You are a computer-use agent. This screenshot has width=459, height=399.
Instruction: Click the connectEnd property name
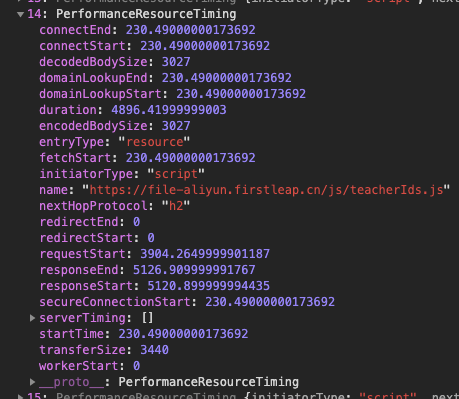tap(75, 30)
